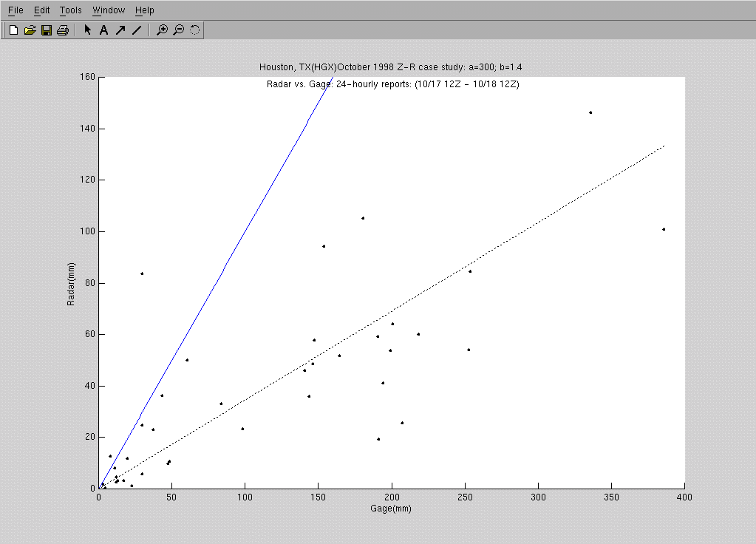Open the Window menu
This screenshot has width=756, height=544.
[109, 10]
